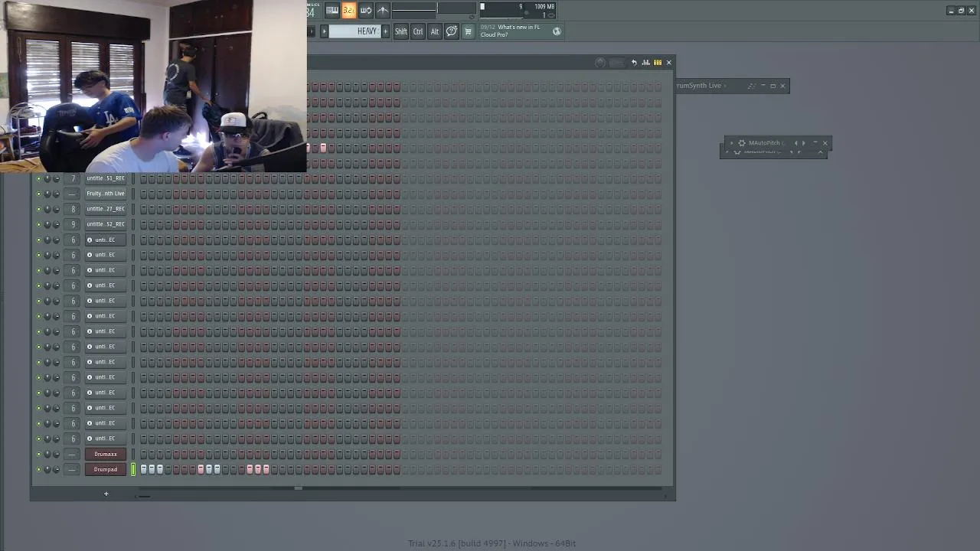Select the untitle..51_REC channel
This screenshot has height=551, width=980.
(106, 178)
